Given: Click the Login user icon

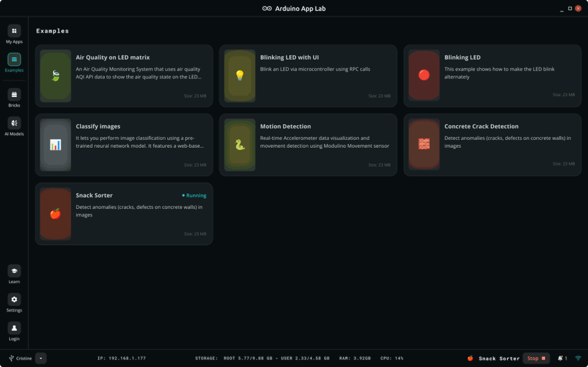Looking at the screenshot, I should pos(14,328).
